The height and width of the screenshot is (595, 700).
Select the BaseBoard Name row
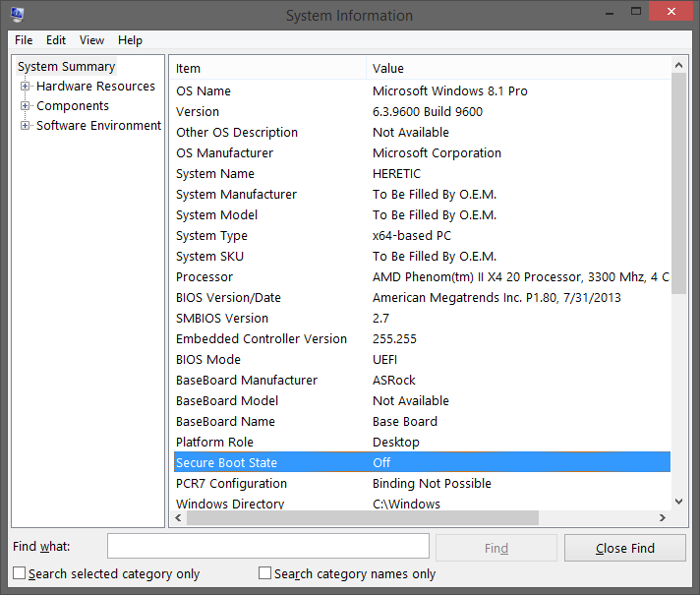pyautogui.click(x=422, y=422)
